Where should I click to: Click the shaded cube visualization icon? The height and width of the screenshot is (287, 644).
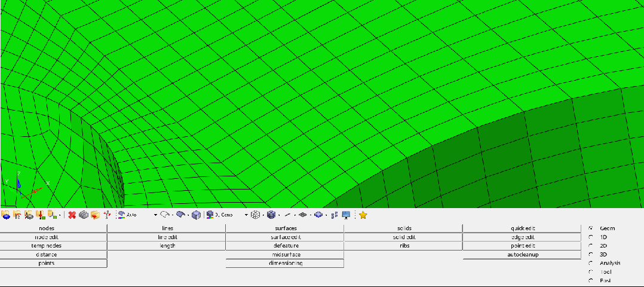tap(197, 215)
